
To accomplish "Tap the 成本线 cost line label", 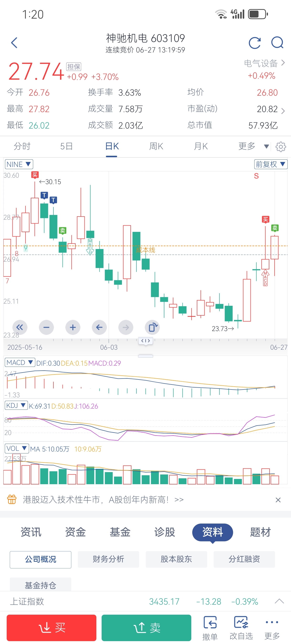I will (x=145, y=250).
